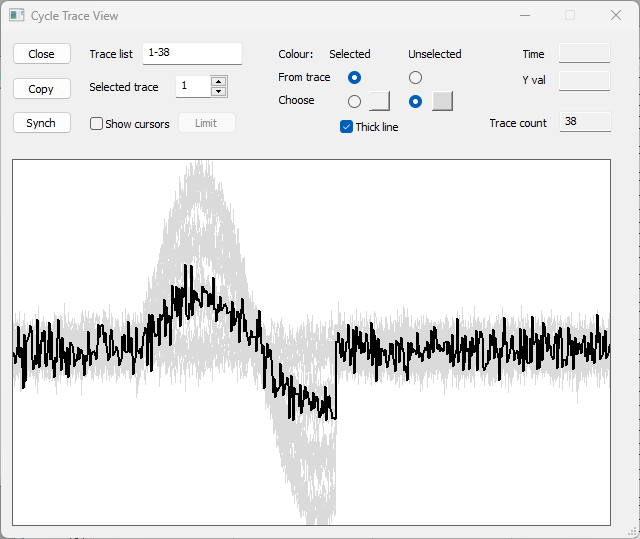Viewport: 640px width, 539px height.
Task: Click the Y val readout field
Action: click(x=584, y=81)
